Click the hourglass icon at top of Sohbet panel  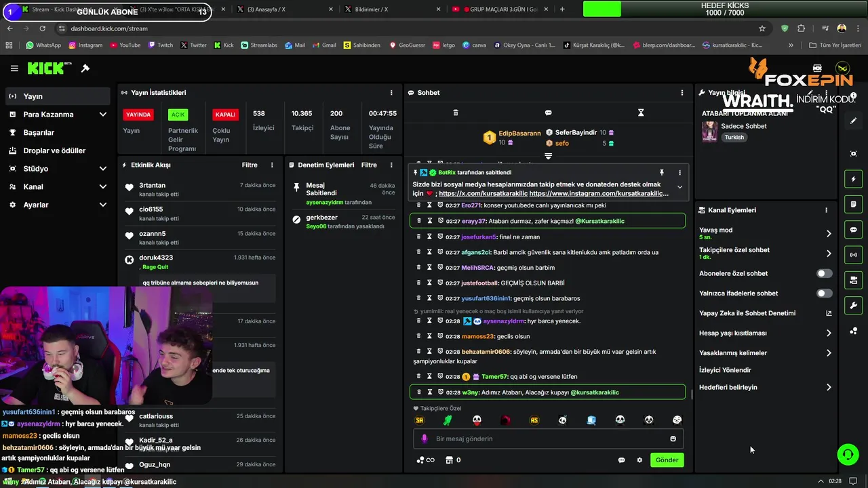pyautogui.click(x=641, y=113)
